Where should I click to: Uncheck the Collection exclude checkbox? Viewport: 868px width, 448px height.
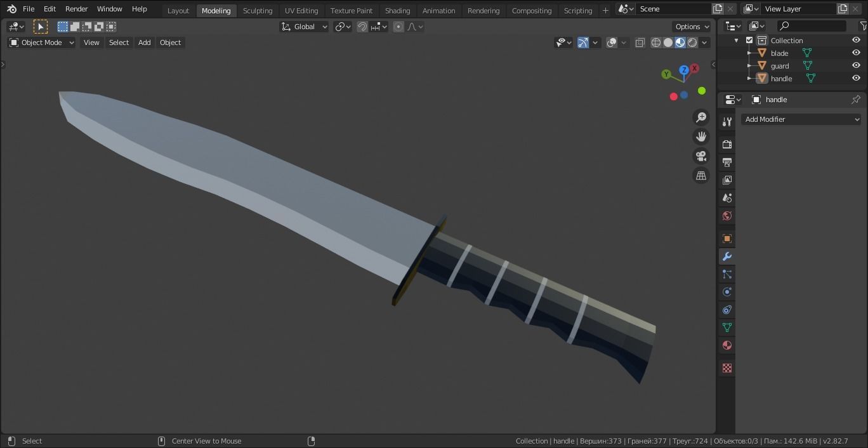[x=749, y=41]
